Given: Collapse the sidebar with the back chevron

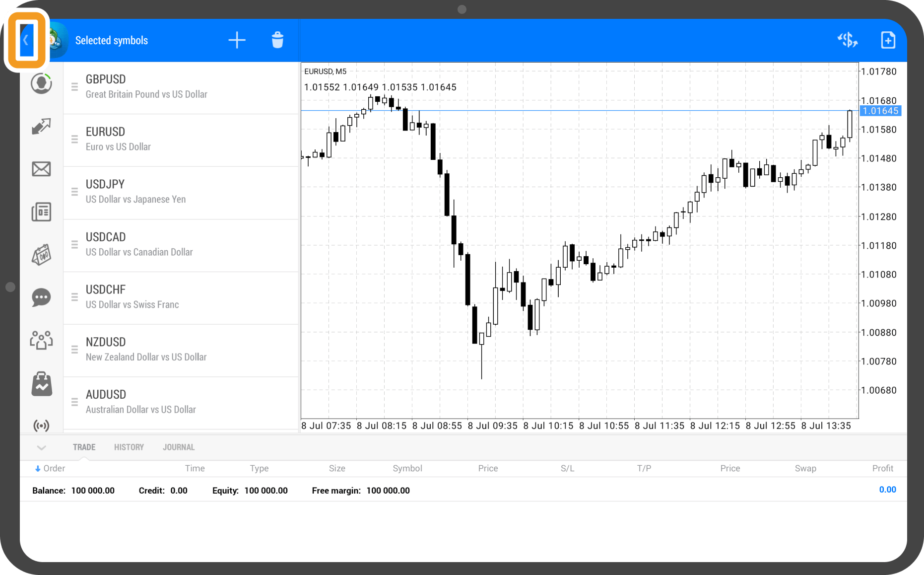Looking at the screenshot, I should click(26, 40).
